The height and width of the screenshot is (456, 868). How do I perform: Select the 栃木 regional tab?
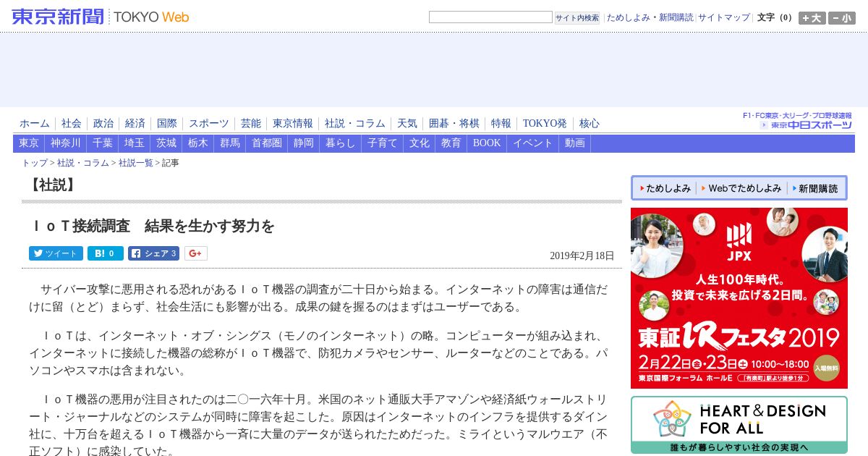pos(198,143)
